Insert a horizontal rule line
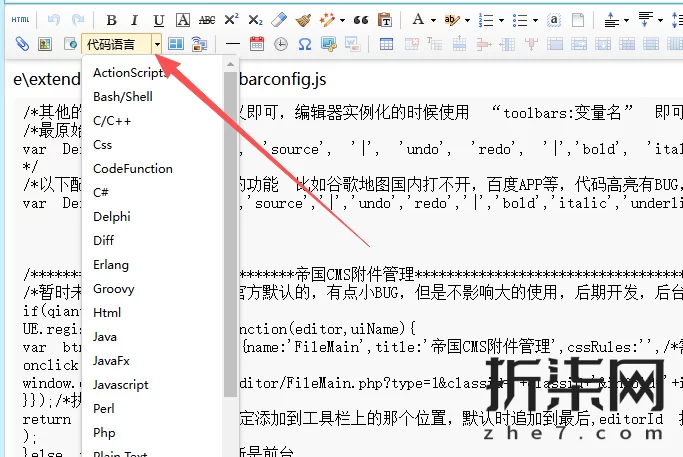 (233, 44)
